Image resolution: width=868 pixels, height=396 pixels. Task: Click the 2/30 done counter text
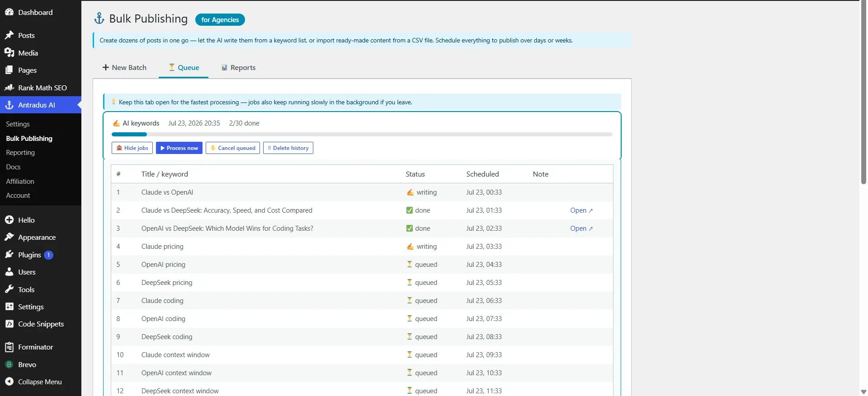[x=244, y=123]
